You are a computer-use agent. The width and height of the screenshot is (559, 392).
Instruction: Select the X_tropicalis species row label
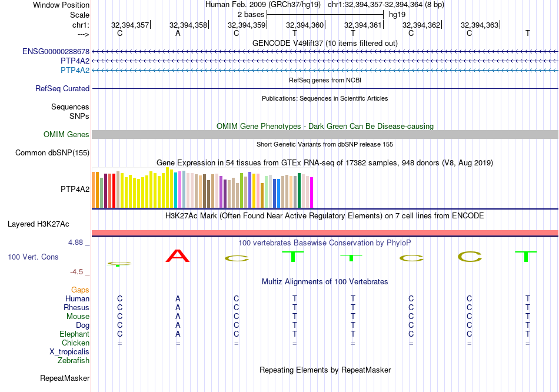69,352
